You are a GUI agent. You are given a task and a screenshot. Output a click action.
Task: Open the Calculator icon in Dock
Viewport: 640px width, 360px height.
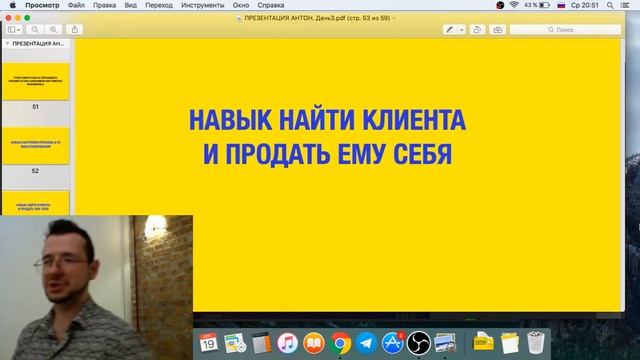tap(261, 343)
